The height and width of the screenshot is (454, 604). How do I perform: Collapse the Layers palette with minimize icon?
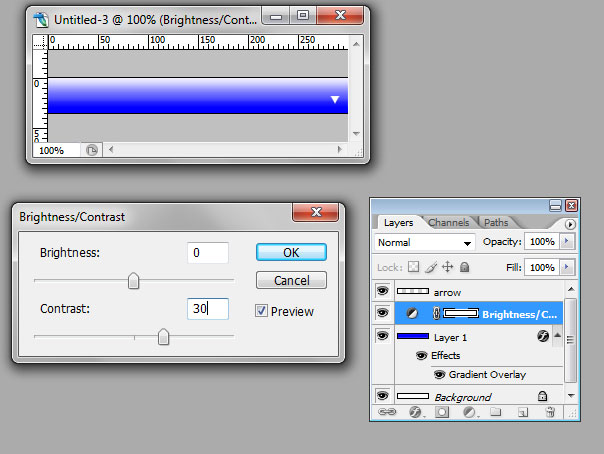[x=555, y=206]
